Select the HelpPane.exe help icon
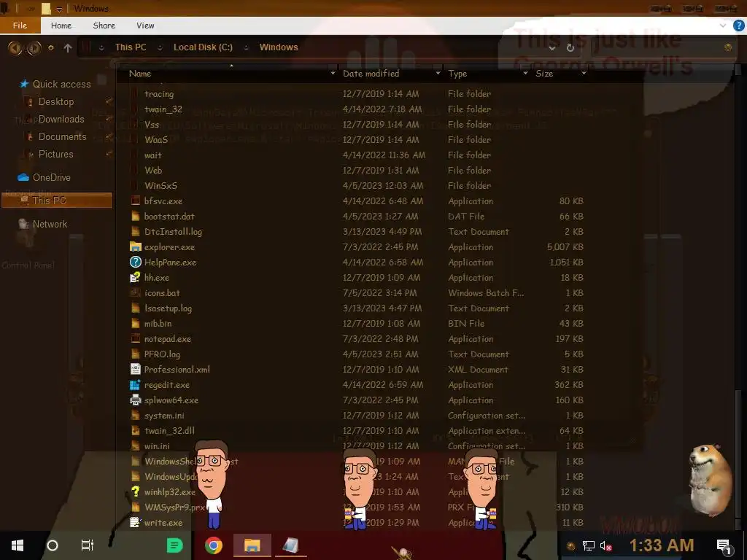The height and width of the screenshot is (560, 747). pos(136,262)
